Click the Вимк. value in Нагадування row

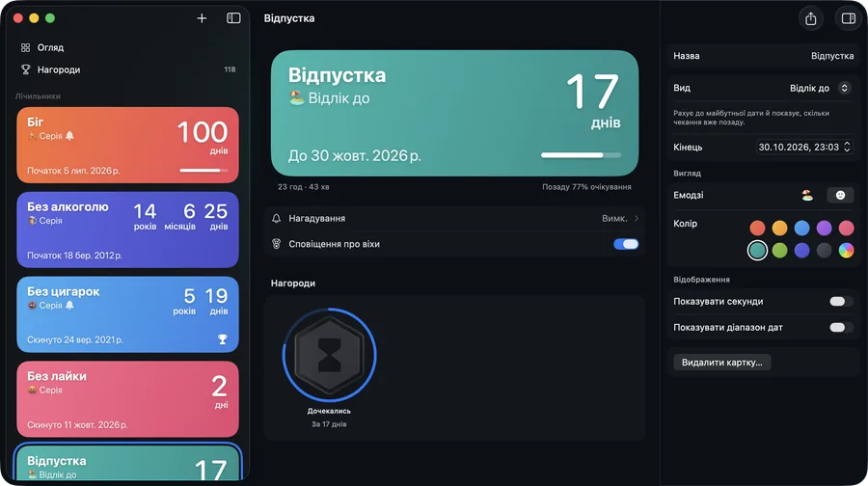pyautogui.click(x=614, y=218)
